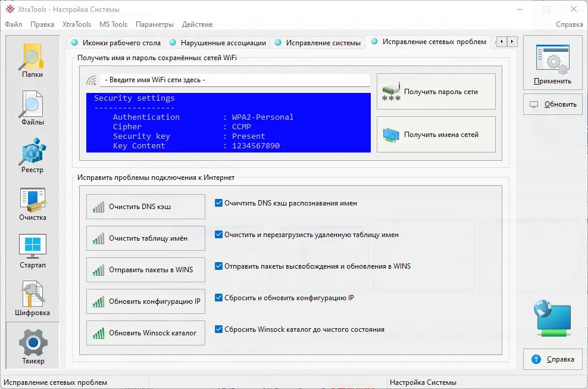Click Отправить пакеты в WINS button
This screenshot has width=588, height=389.
coord(145,270)
